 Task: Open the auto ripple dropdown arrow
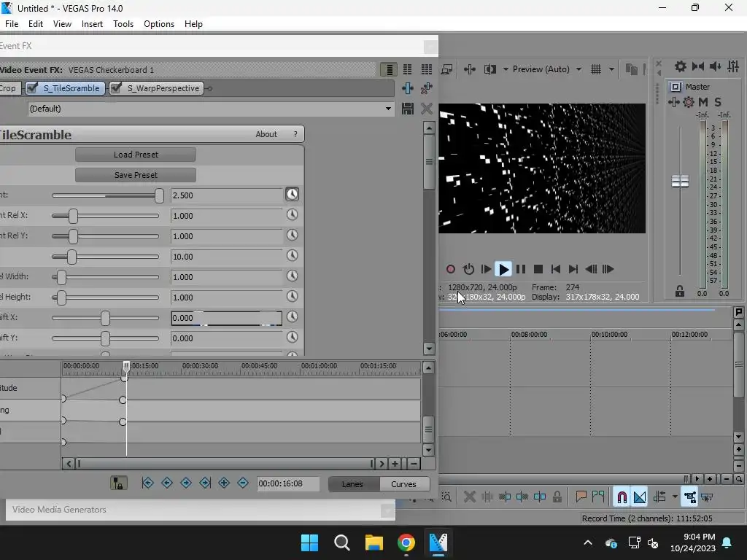(675, 497)
